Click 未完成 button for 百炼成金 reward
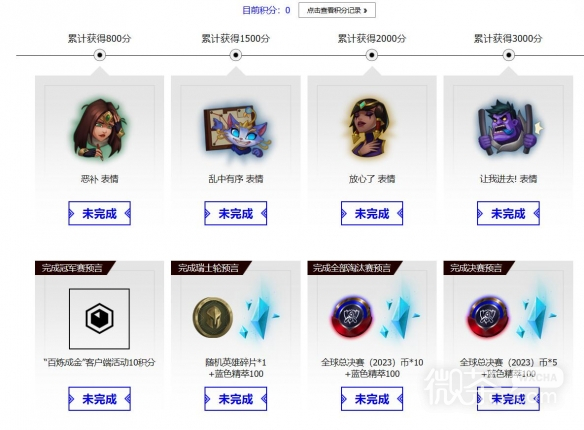The image size is (584, 430). point(99,399)
